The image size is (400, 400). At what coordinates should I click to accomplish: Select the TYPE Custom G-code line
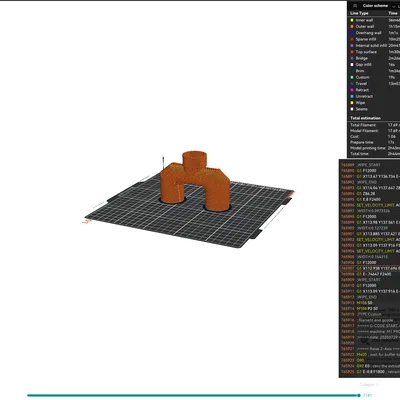click(x=369, y=314)
